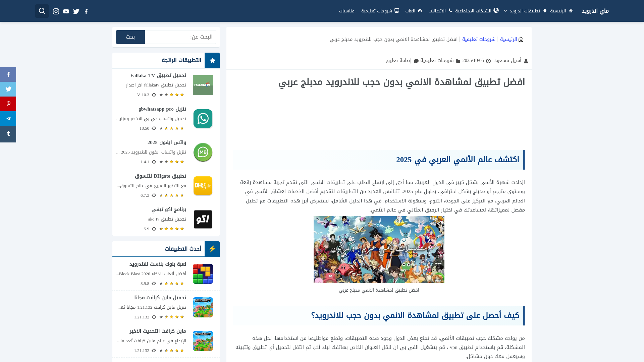Open تطبيق DHgate للتسوق title

pyautogui.click(x=161, y=176)
